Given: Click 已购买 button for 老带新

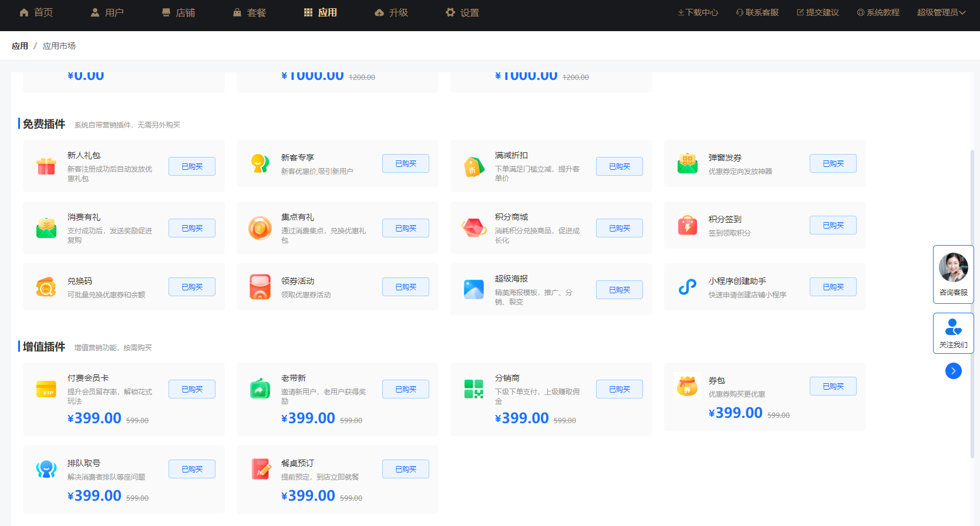Looking at the screenshot, I should click(405, 389).
